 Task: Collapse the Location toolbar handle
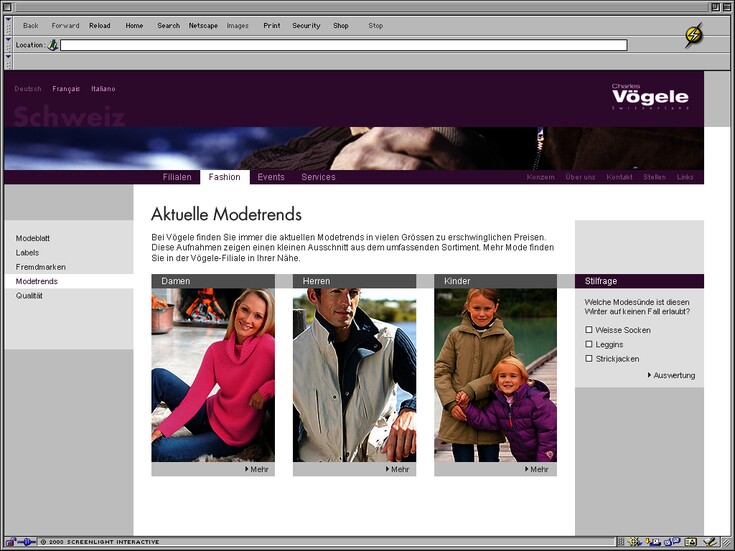pyautogui.click(x=8, y=45)
